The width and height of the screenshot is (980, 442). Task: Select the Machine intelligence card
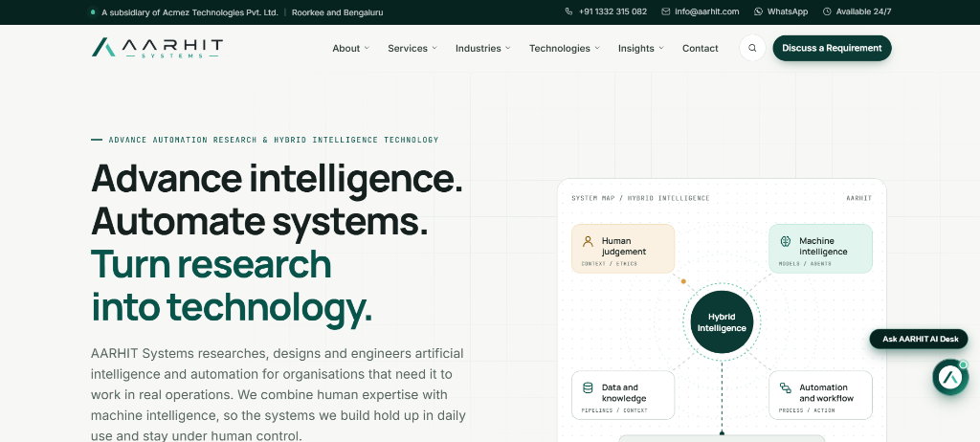(820, 249)
